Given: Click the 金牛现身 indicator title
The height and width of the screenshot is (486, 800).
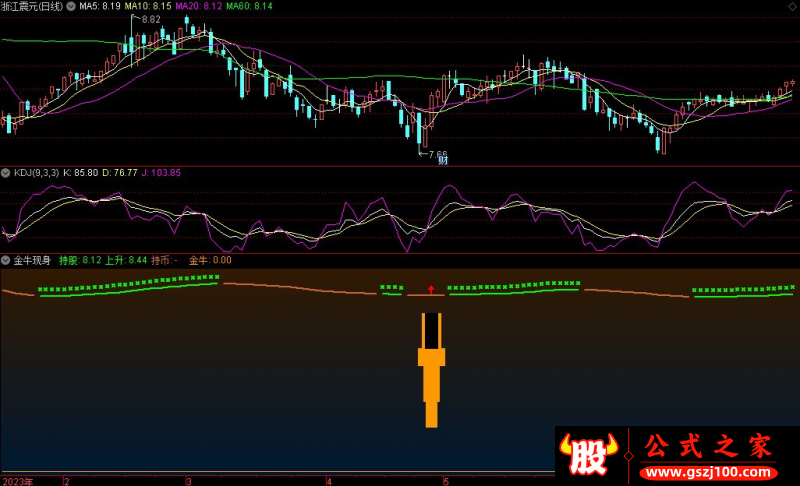Looking at the screenshot, I should pyautogui.click(x=32, y=259).
